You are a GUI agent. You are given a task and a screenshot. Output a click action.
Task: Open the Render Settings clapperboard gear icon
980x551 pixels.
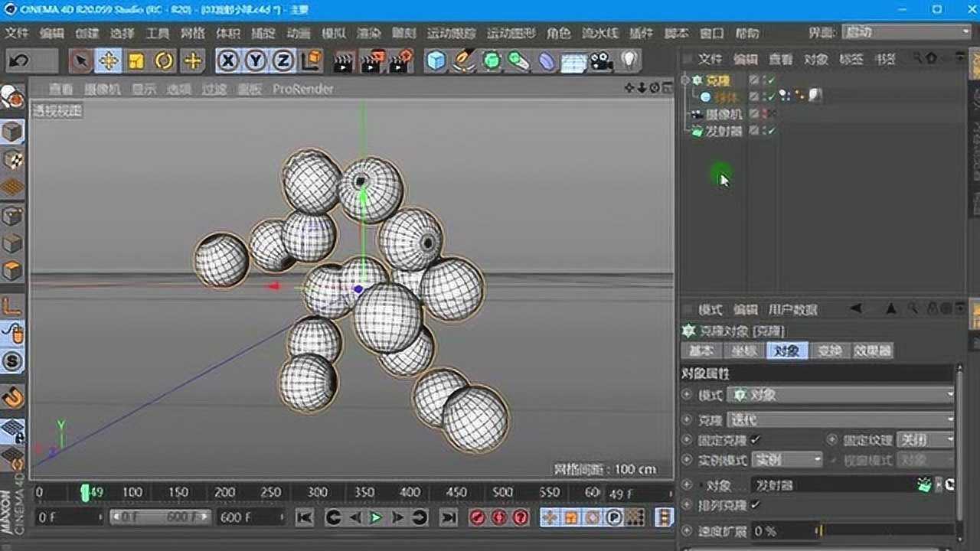pos(400,60)
